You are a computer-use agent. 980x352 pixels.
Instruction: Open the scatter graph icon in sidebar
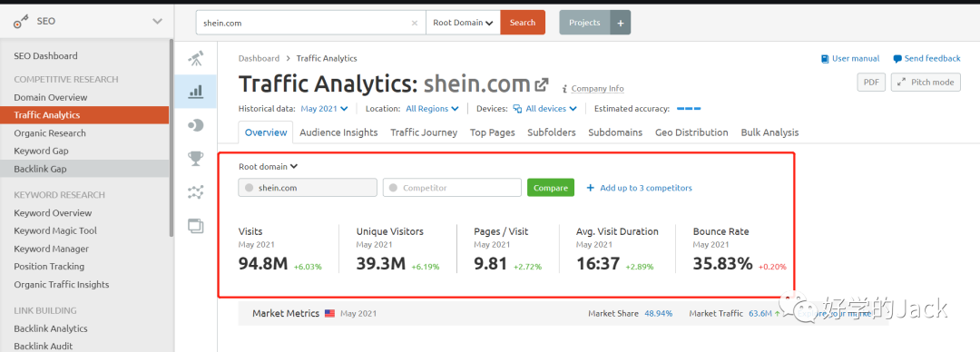pos(196,192)
